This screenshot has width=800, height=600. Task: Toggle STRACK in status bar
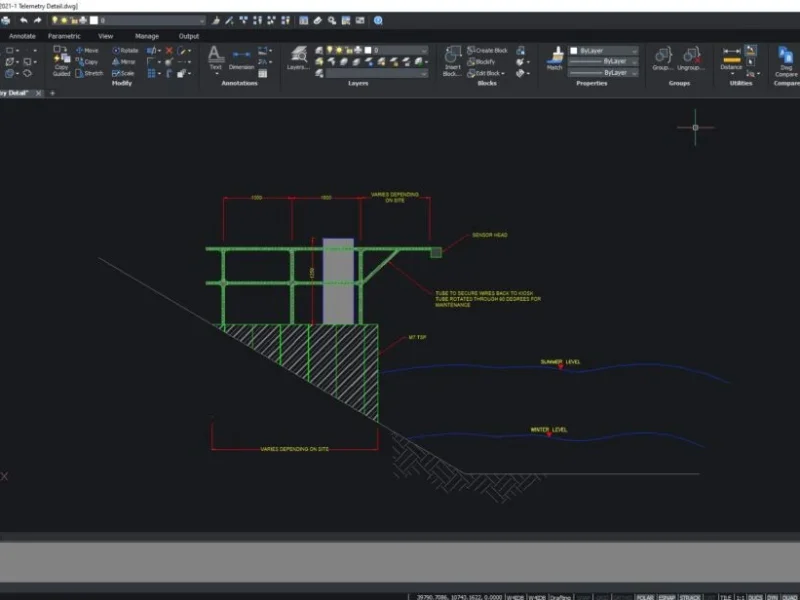[690, 597]
